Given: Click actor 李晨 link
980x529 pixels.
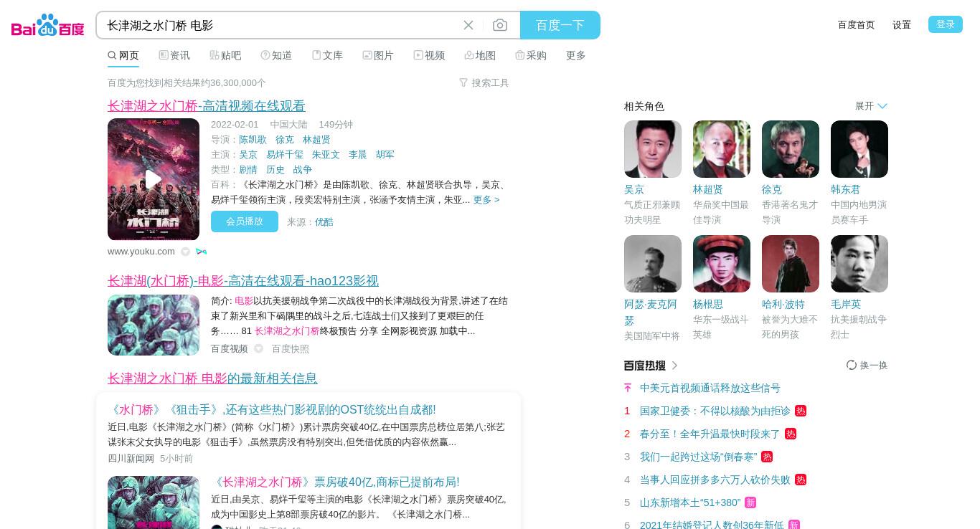Looking at the screenshot, I should [x=357, y=154].
